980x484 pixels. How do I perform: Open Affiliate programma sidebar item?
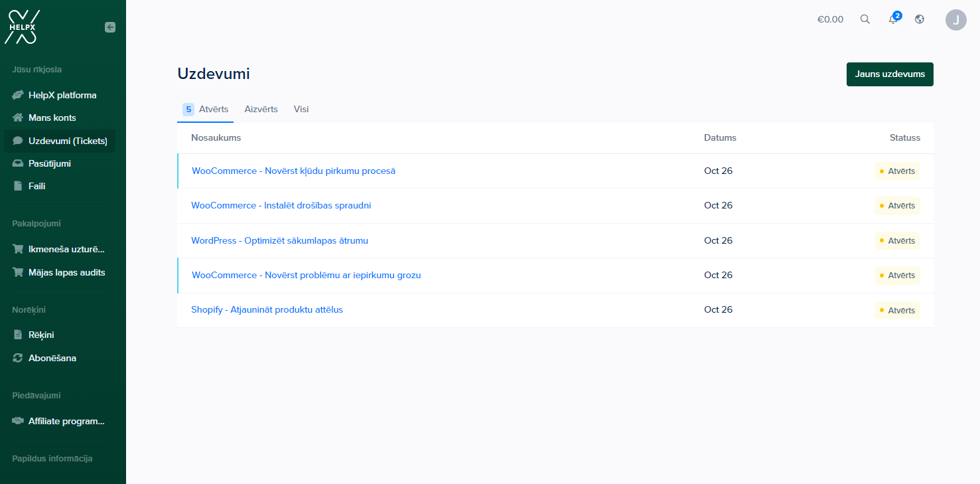pos(66,422)
